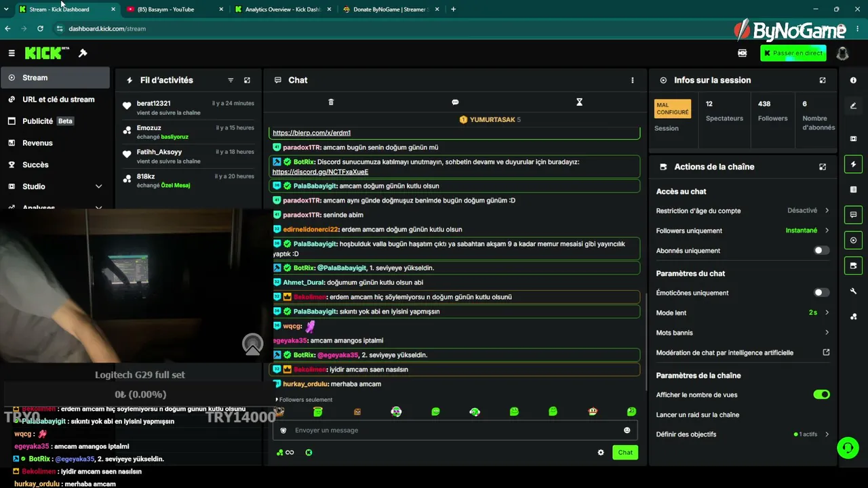Image resolution: width=868 pixels, height=488 pixels.
Task: Expand the Studio sidebar section
Action: coord(55,186)
